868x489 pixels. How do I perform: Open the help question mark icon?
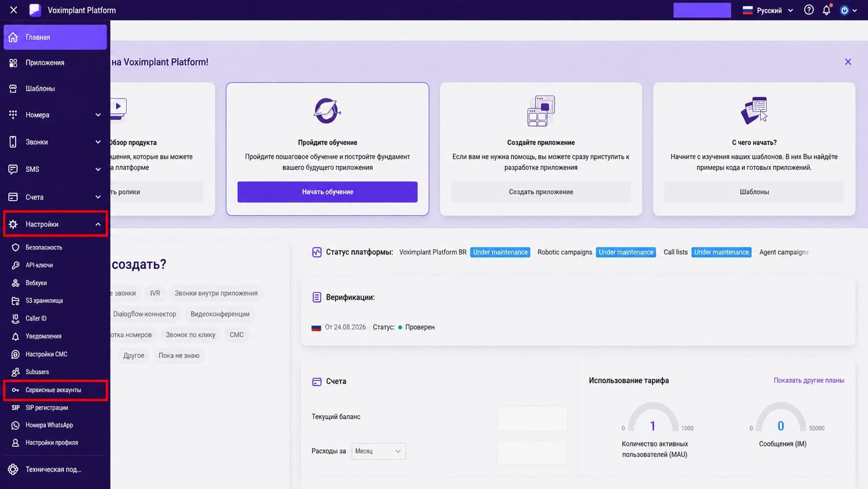click(809, 10)
